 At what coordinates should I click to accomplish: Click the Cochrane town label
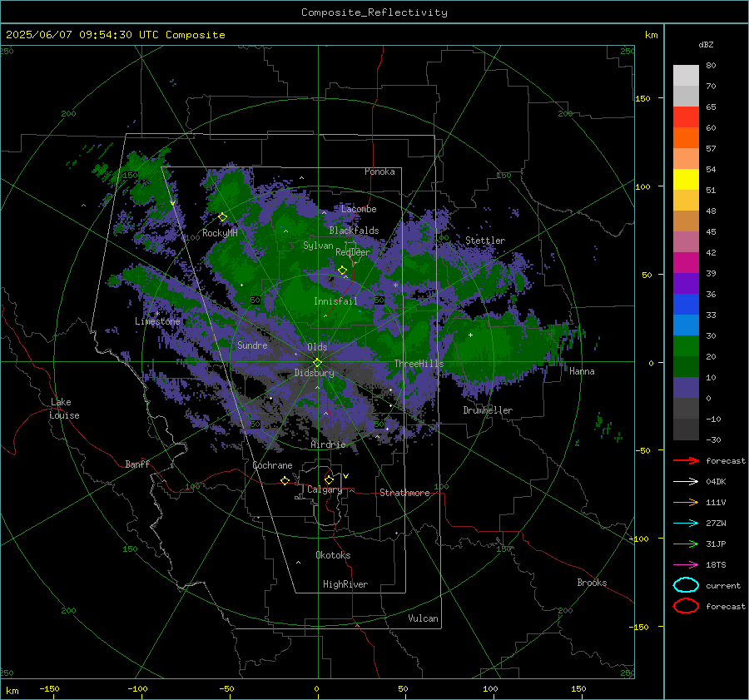(272, 465)
